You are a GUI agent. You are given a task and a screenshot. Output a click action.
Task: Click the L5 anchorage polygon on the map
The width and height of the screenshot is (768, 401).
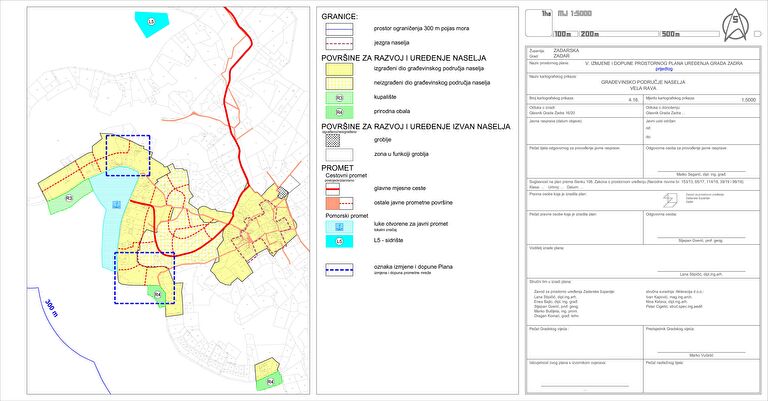tap(152, 23)
